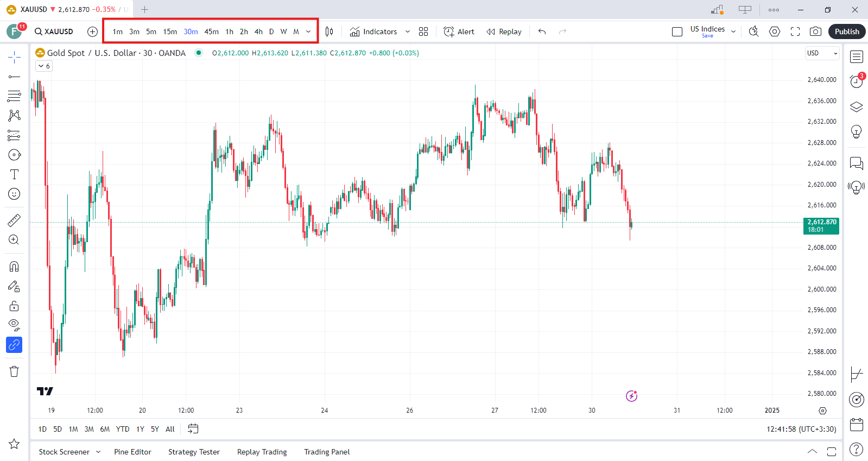Image resolution: width=868 pixels, height=461 pixels.
Task: Expand the timeframe interval dropdown arrow
Action: tap(308, 31)
